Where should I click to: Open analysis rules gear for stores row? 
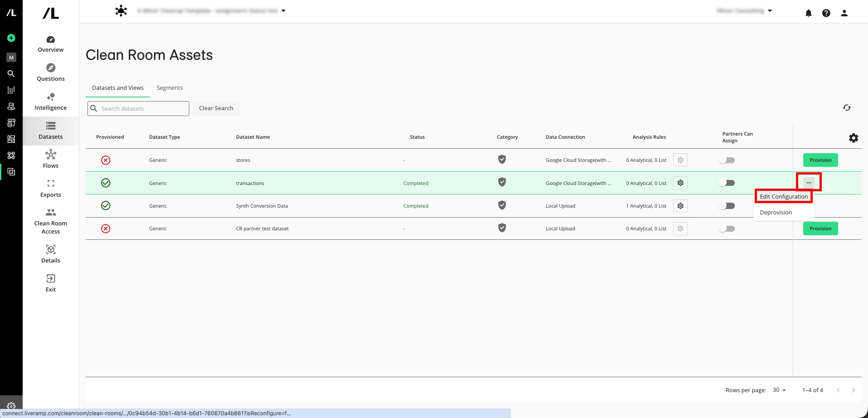click(680, 160)
